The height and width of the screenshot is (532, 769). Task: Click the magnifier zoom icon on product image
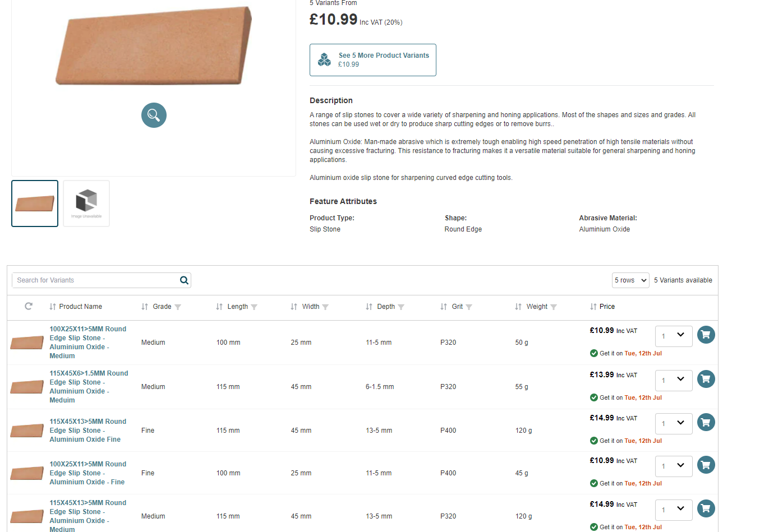click(154, 115)
